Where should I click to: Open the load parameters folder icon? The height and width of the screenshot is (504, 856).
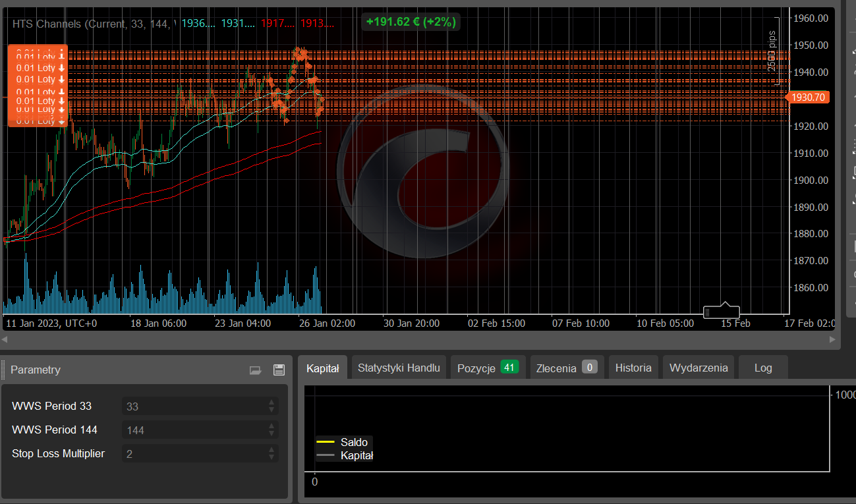(256, 370)
